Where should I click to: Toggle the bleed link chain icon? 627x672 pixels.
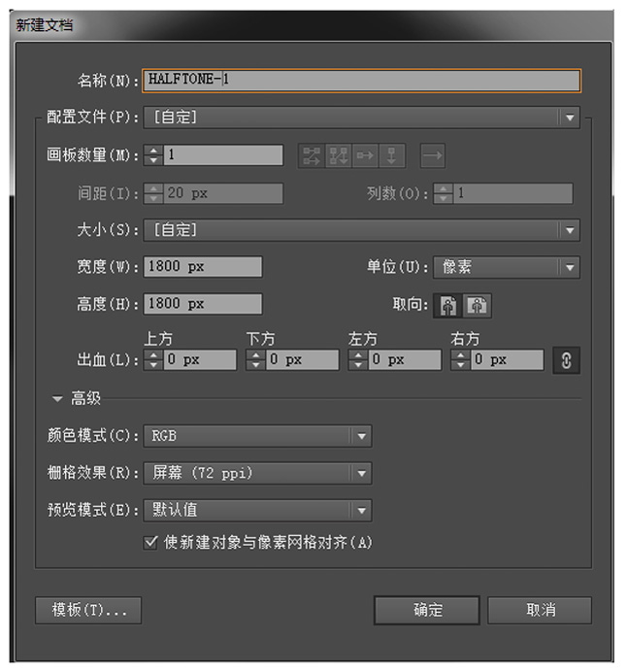pos(566,360)
